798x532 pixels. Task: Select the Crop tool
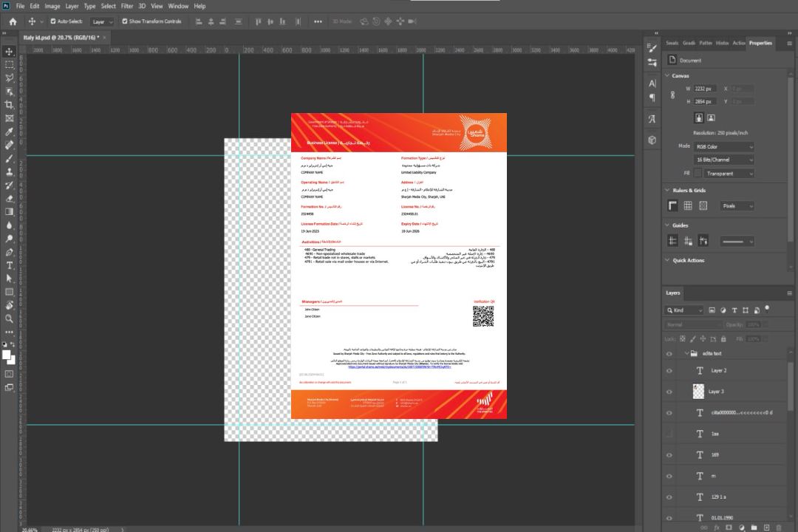pyautogui.click(x=10, y=105)
